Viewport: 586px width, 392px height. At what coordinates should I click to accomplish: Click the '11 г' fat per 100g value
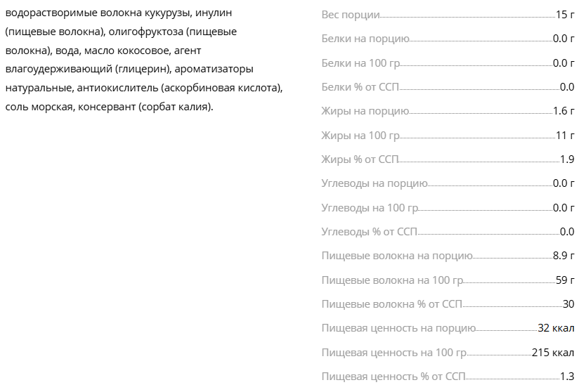pyautogui.click(x=565, y=136)
